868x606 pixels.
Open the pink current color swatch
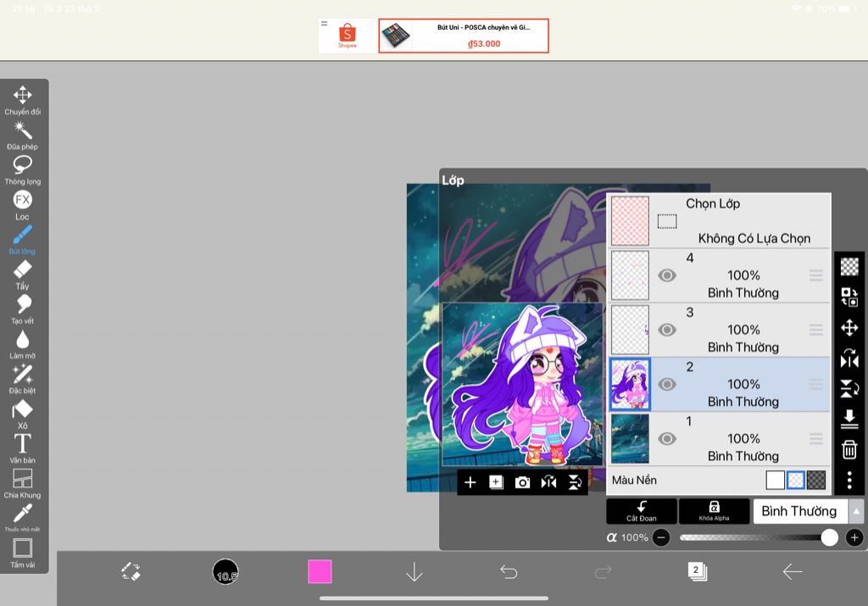320,571
